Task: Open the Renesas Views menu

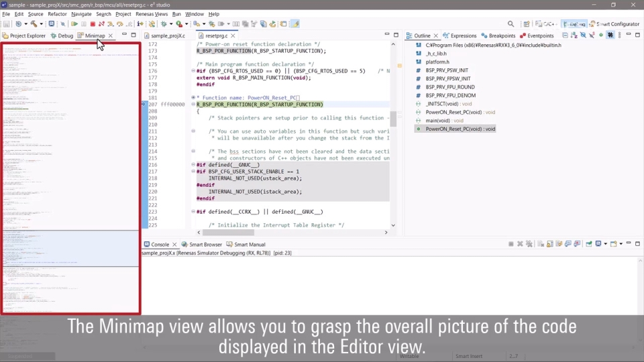Action: (x=152, y=14)
